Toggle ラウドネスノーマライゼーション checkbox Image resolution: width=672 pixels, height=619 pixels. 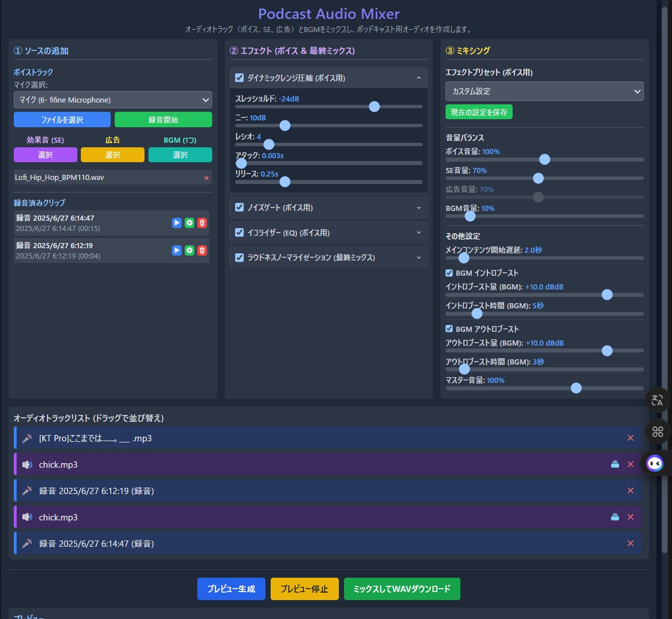click(x=240, y=257)
